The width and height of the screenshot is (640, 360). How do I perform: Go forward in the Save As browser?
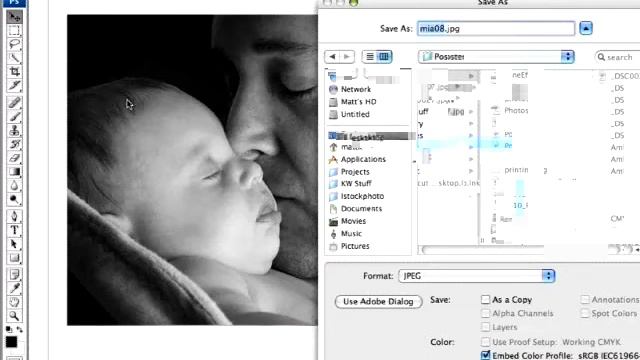[x=347, y=57]
